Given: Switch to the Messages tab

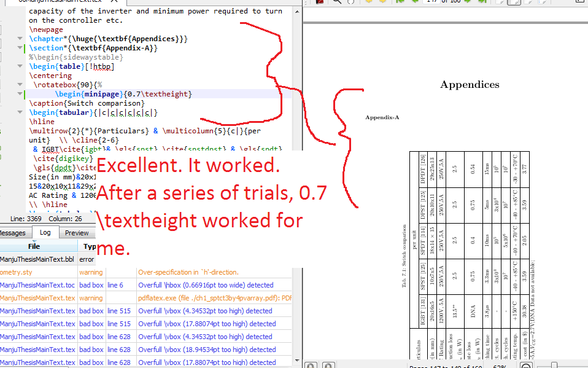Looking at the screenshot, I should (13, 233).
